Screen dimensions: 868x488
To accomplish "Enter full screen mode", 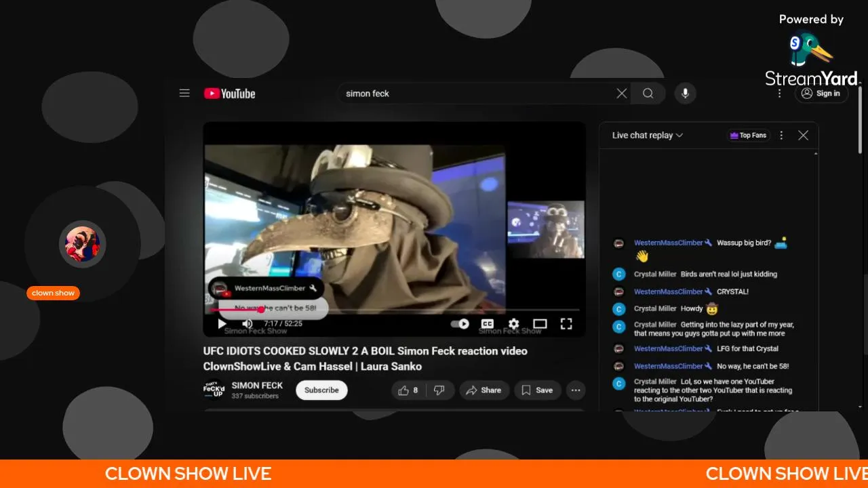I will click(x=566, y=324).
